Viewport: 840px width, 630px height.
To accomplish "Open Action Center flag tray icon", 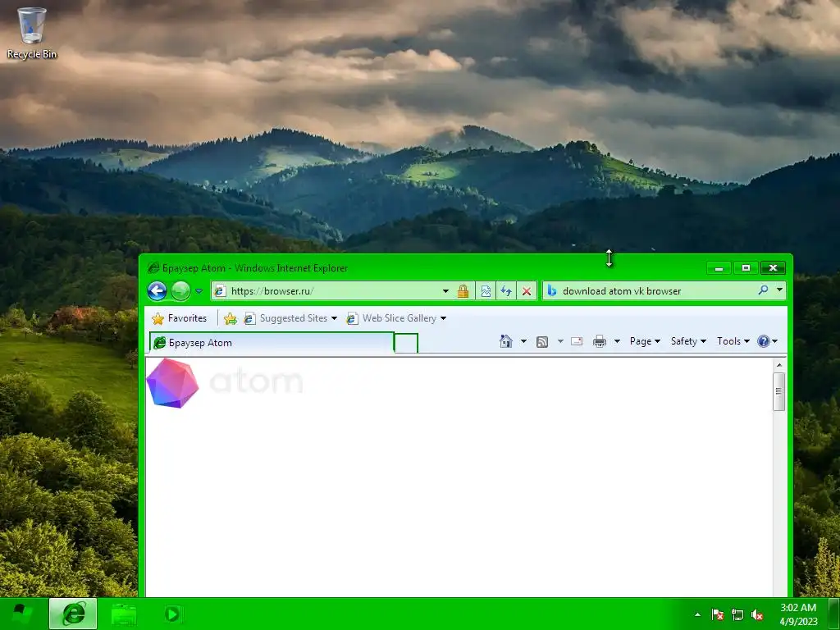I will [717, 614].
